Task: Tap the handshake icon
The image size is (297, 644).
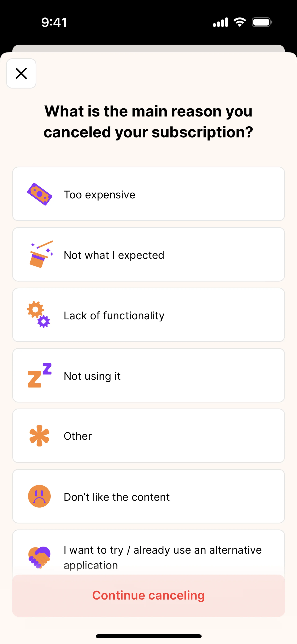Action: tap(39, 557)
